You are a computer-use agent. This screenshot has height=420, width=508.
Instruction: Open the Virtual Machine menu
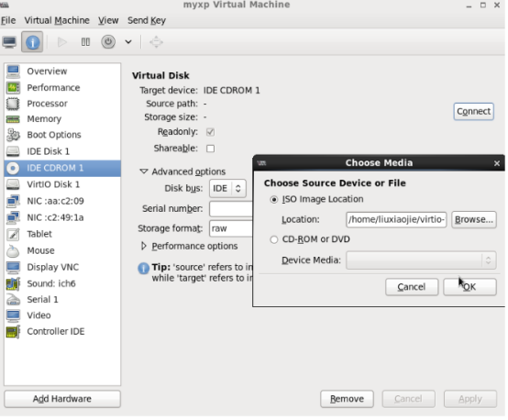[x=57, y=20]
